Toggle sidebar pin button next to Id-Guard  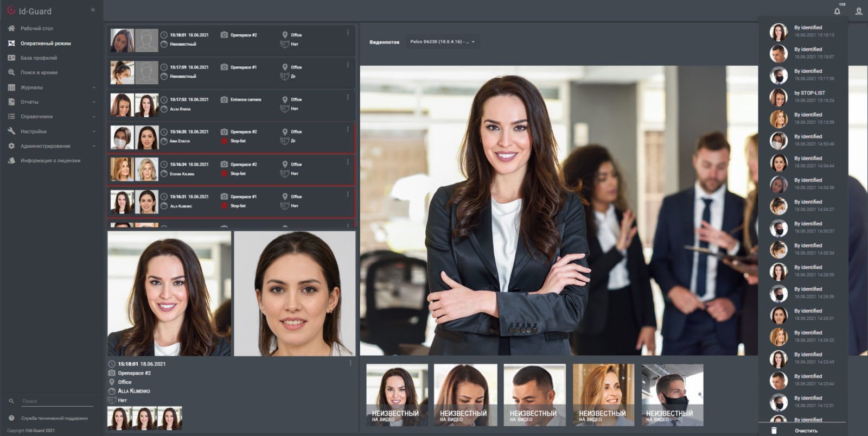[x=93, y=10]
